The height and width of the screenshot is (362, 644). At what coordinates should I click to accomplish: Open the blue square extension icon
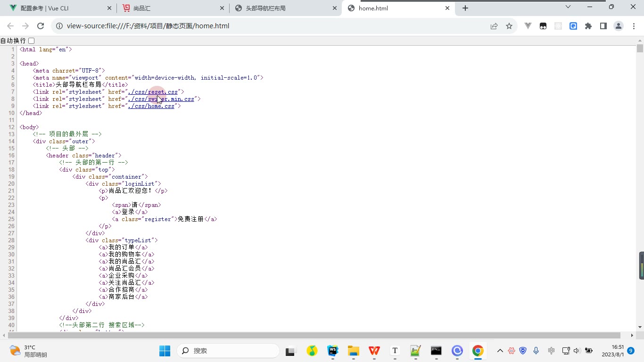tap(573, 26)
